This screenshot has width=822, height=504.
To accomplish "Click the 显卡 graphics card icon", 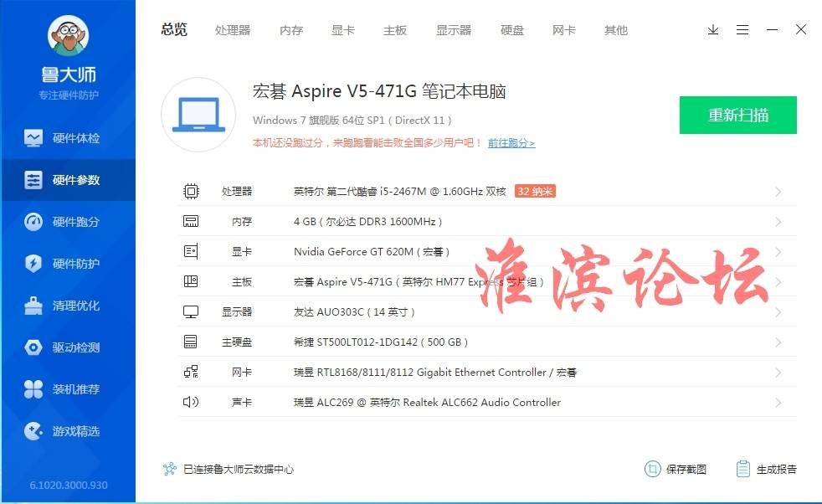I will point(191,252).
